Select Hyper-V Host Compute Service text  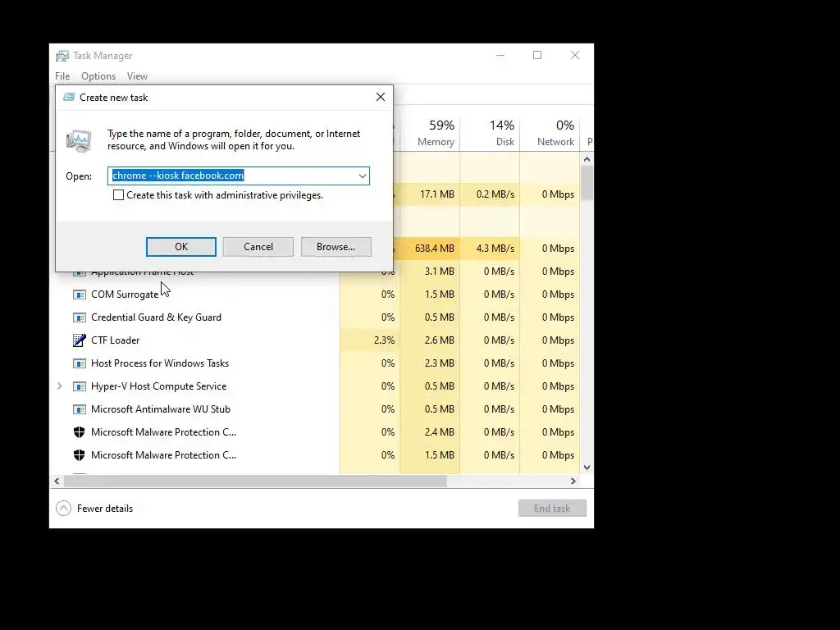[x=158, y=386]
